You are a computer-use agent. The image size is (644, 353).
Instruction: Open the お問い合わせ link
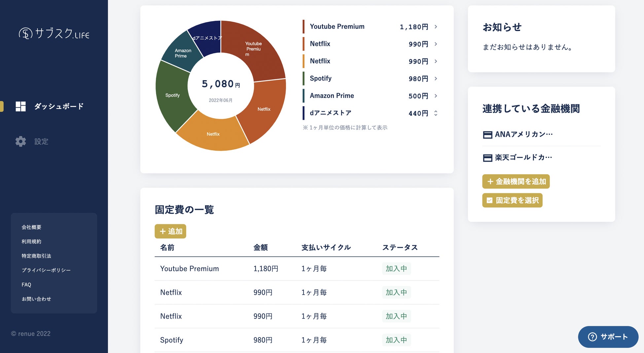[36, 299]
